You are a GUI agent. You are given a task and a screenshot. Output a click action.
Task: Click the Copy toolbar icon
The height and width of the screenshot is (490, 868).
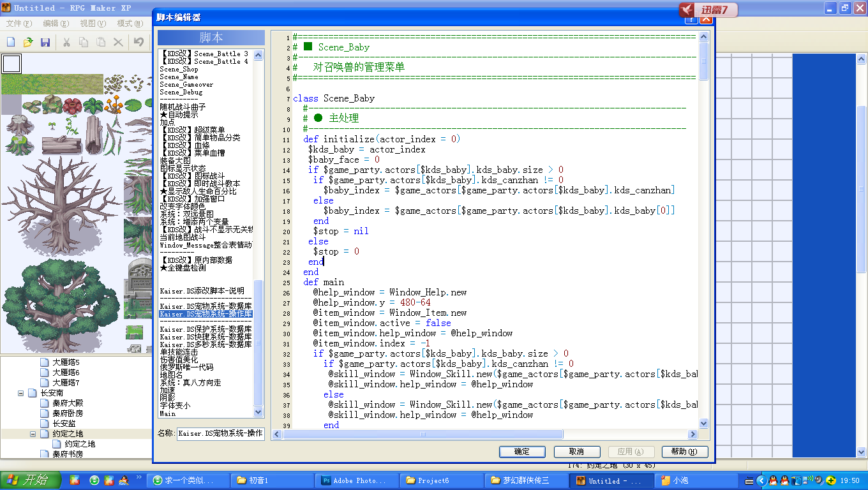84,42
